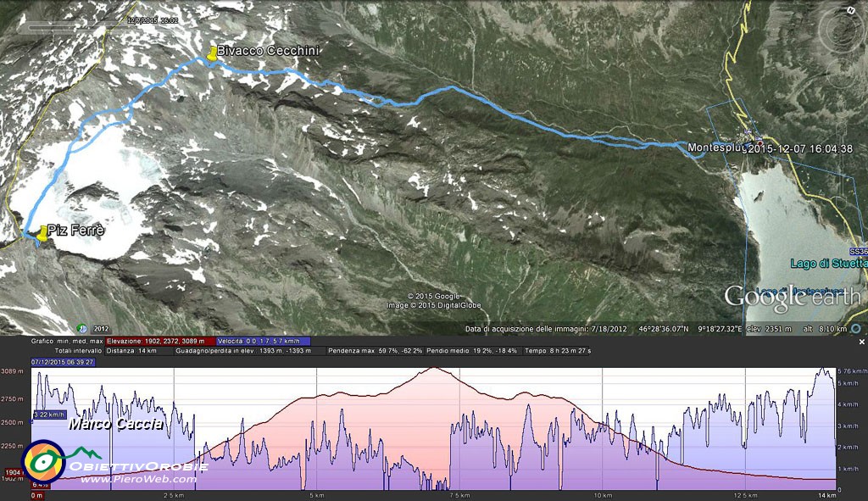Click the compass North 'N' marker
This screenshot has width=868, height=501.
851,10
